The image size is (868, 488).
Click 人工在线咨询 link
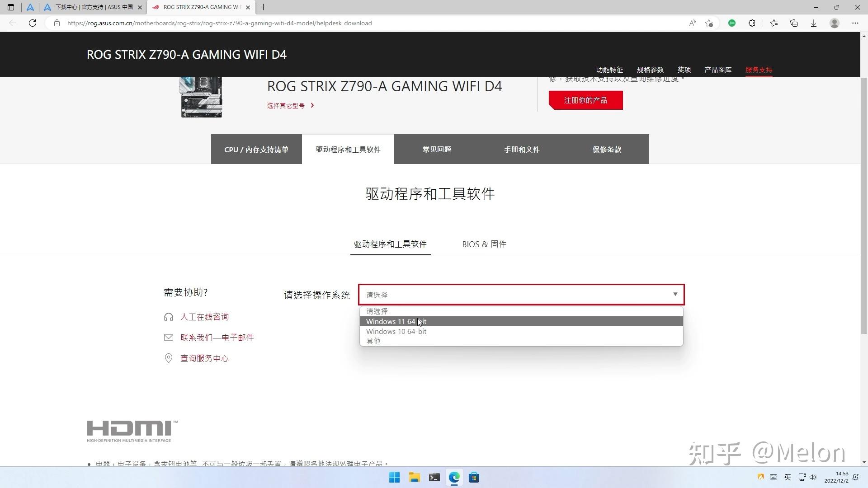coord(204,317)
